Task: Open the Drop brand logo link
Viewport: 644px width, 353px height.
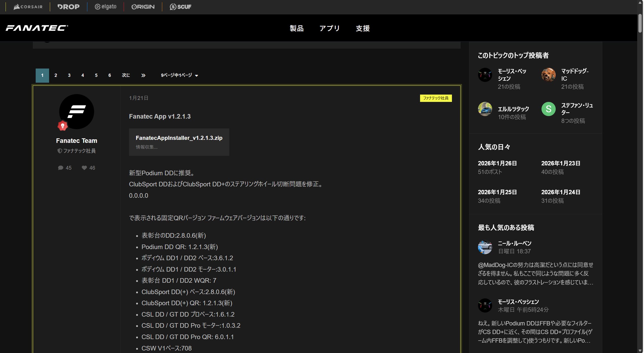Action: point(68,7)
